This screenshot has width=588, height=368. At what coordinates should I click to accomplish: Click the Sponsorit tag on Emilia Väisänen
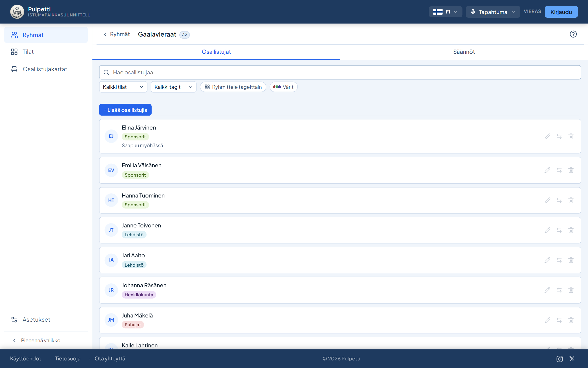click(135, 175)
